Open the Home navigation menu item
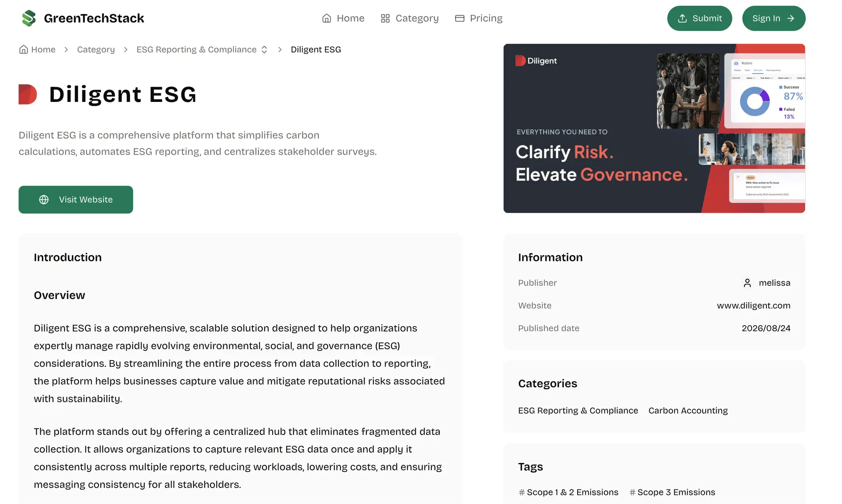This screenshot has width=842, height=504. 343,18
